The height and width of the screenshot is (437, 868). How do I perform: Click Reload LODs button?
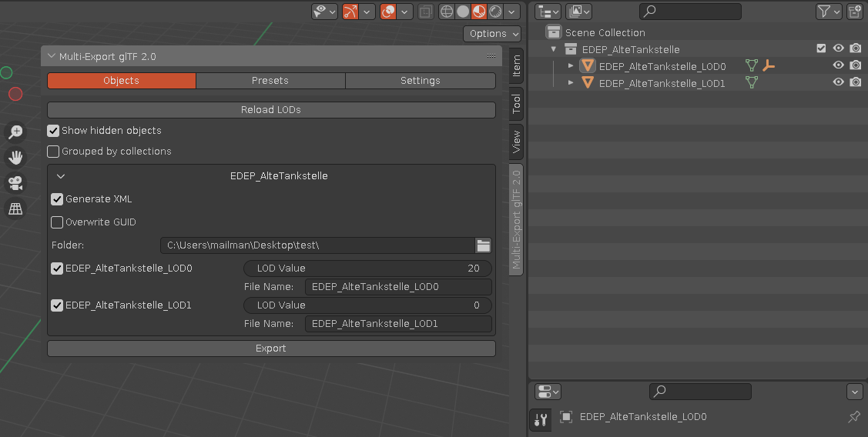coord(271,109)
